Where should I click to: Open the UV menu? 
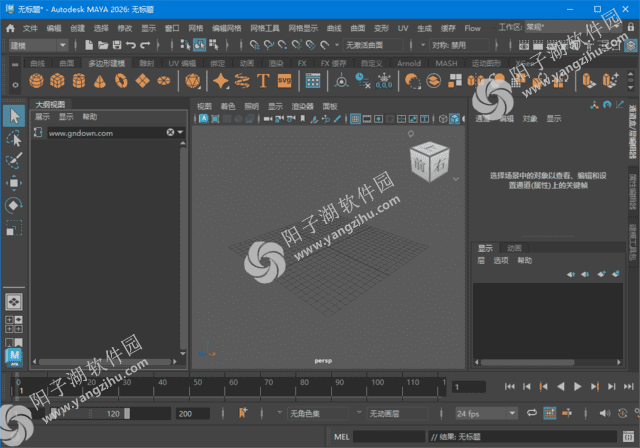(402, 28)
